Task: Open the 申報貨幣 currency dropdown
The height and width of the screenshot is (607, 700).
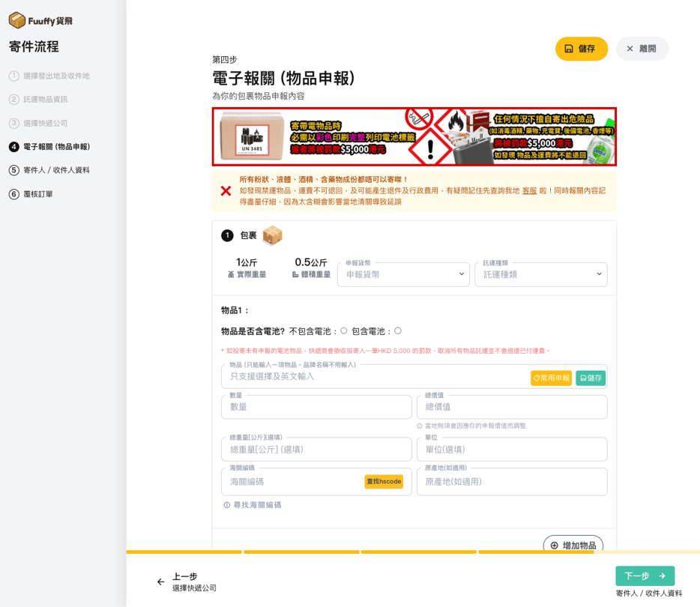Action: pos(403,274)
